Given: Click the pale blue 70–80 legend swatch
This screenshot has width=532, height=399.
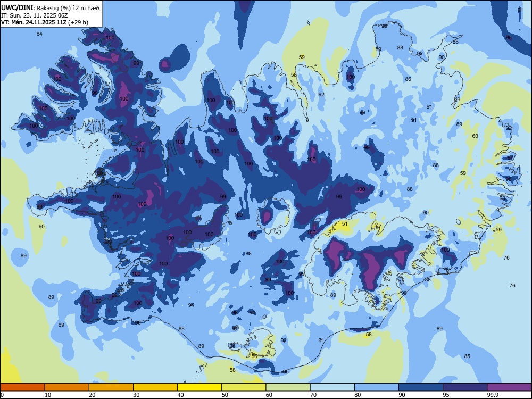Looking at the screenshot, I should (332, 387).
